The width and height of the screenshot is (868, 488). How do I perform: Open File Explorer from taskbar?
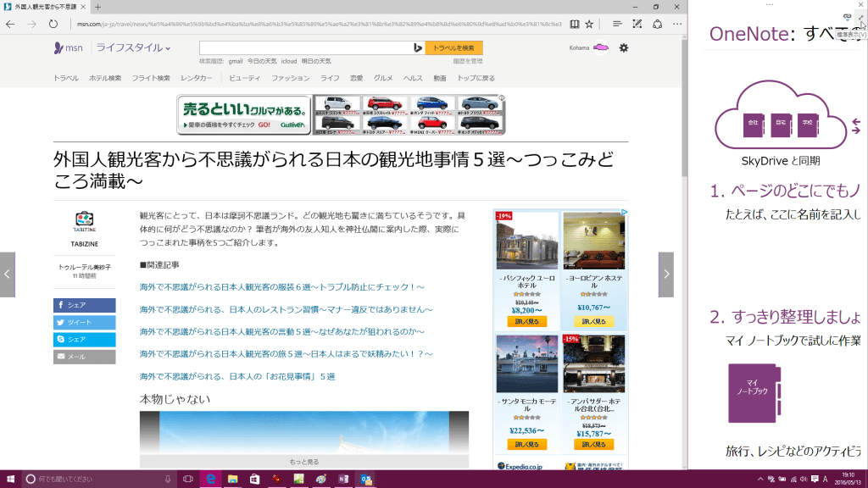232,480
